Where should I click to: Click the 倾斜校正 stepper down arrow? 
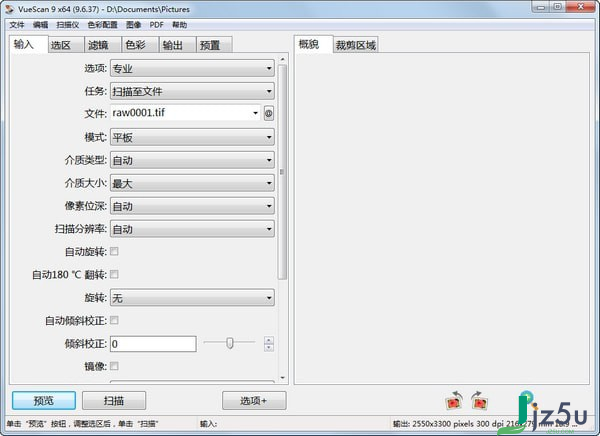pyautogui.click(x=269, y=348)
